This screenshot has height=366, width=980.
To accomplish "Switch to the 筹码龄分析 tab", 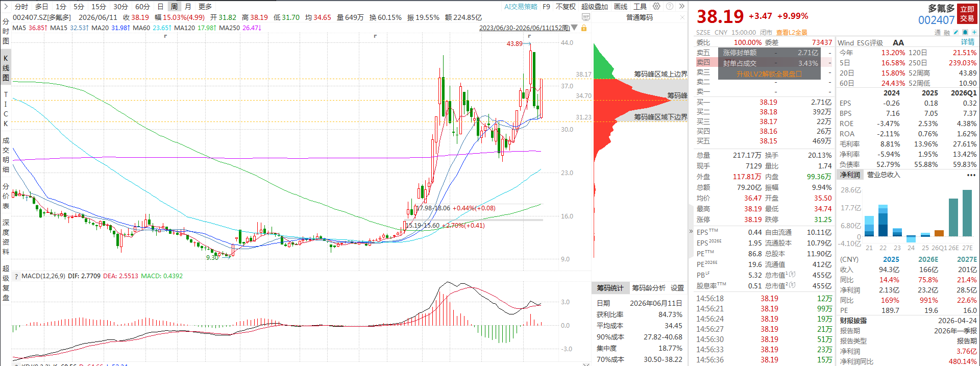I will (x=648, y=288).
